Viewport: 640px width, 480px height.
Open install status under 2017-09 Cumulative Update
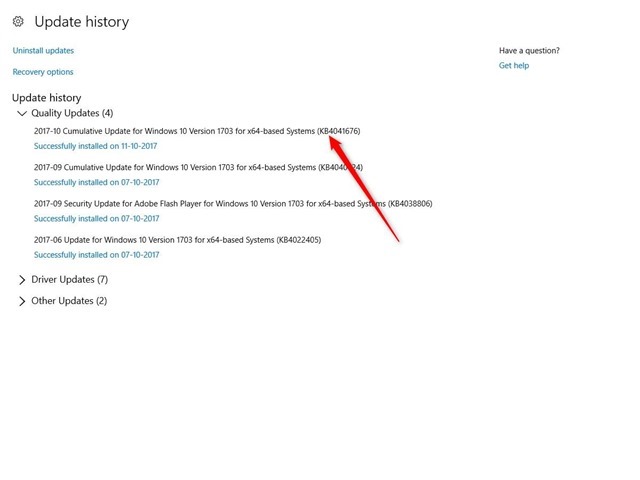point(95,182)
